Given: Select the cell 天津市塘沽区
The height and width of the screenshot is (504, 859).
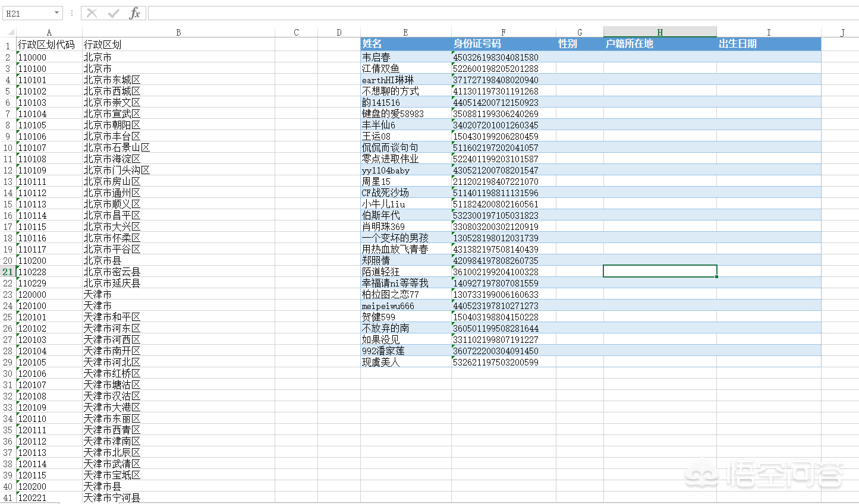Looking at the screenshot, I should tap(178, 385).
